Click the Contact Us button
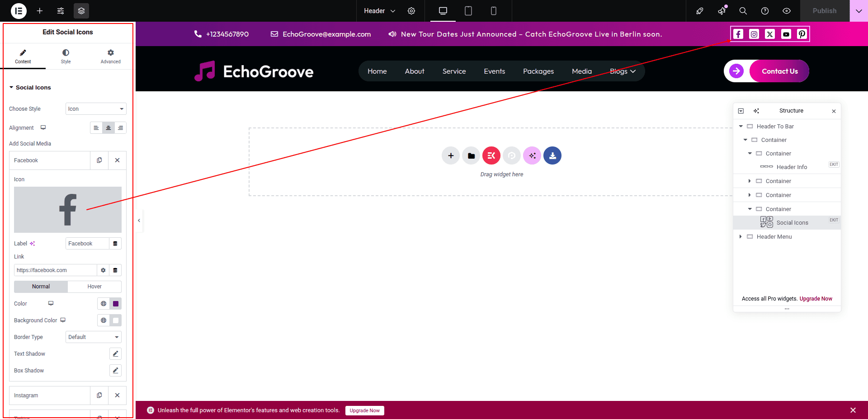 click(779, 71)
